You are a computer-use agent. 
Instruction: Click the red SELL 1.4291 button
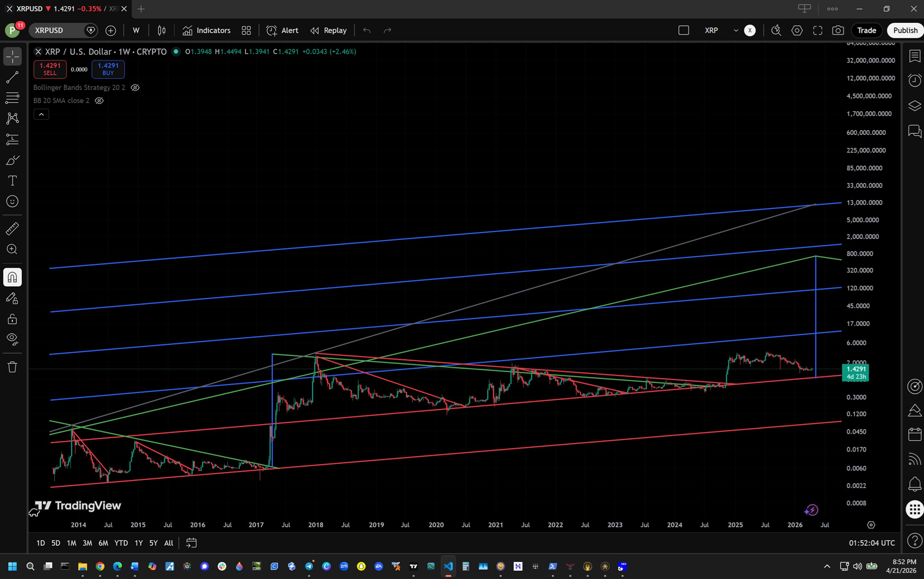(x=50, y=69)
